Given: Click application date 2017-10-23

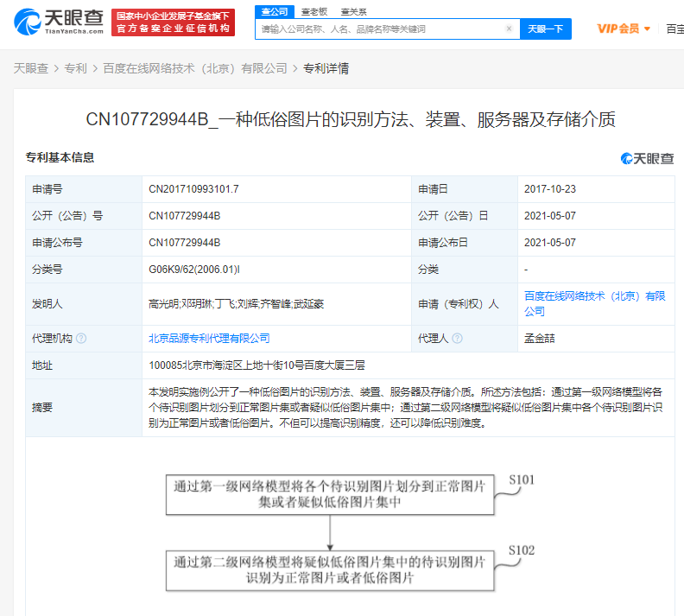Looking at the screenshot, I should [x=549, y=189].
